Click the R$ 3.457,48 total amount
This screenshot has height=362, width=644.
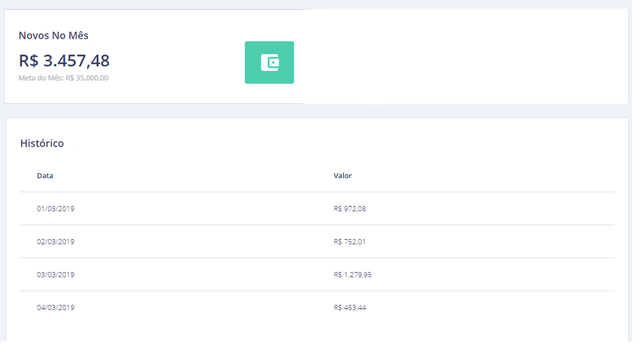(64, 60)
